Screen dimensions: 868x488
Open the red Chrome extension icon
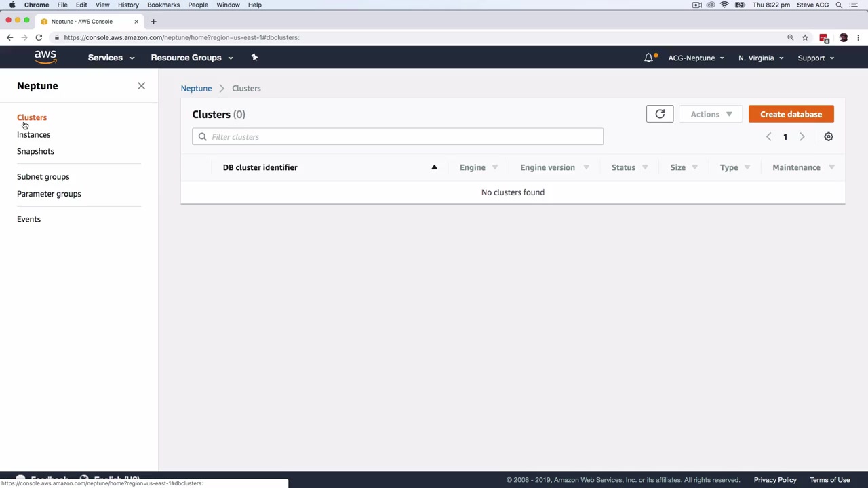click(824, 38)
